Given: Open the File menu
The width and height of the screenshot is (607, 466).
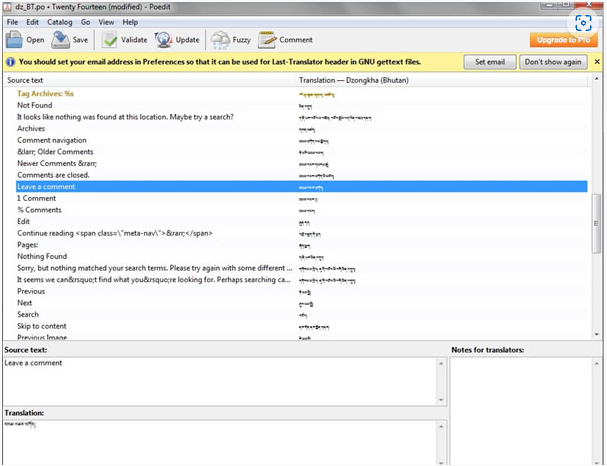Looking at the screenshot, I should [12, 21].
